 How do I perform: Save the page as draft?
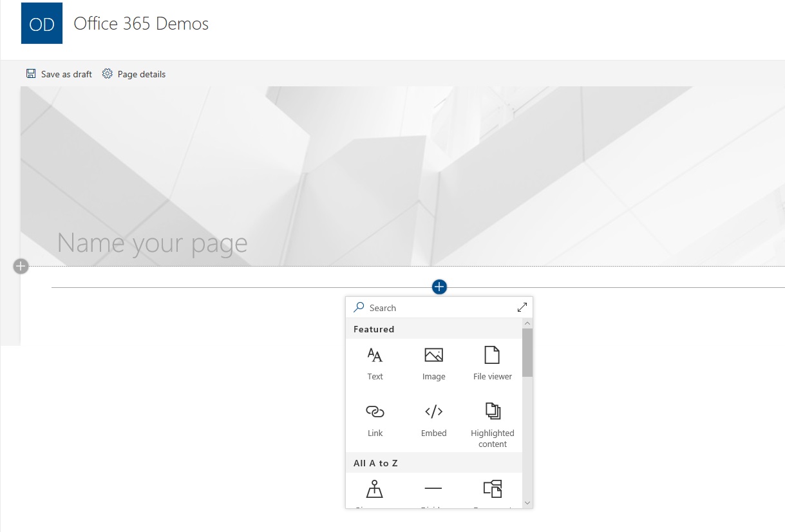[59, 74]
